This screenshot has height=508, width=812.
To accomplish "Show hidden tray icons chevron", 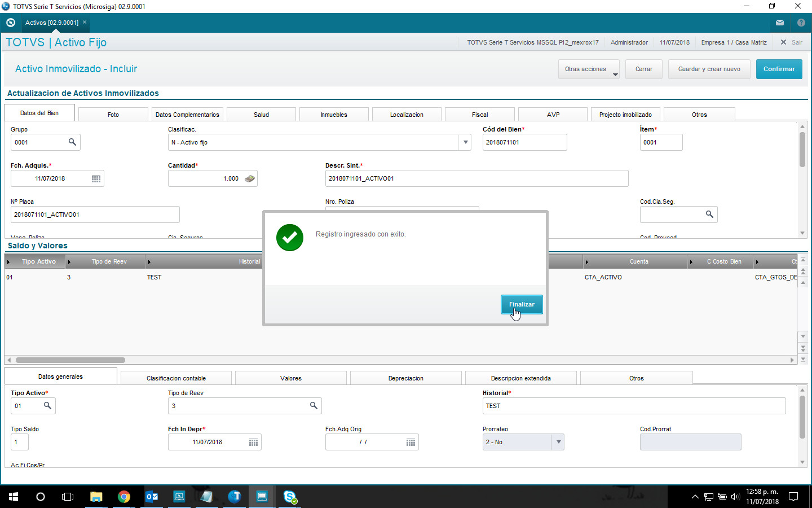I will click(695, 497).
